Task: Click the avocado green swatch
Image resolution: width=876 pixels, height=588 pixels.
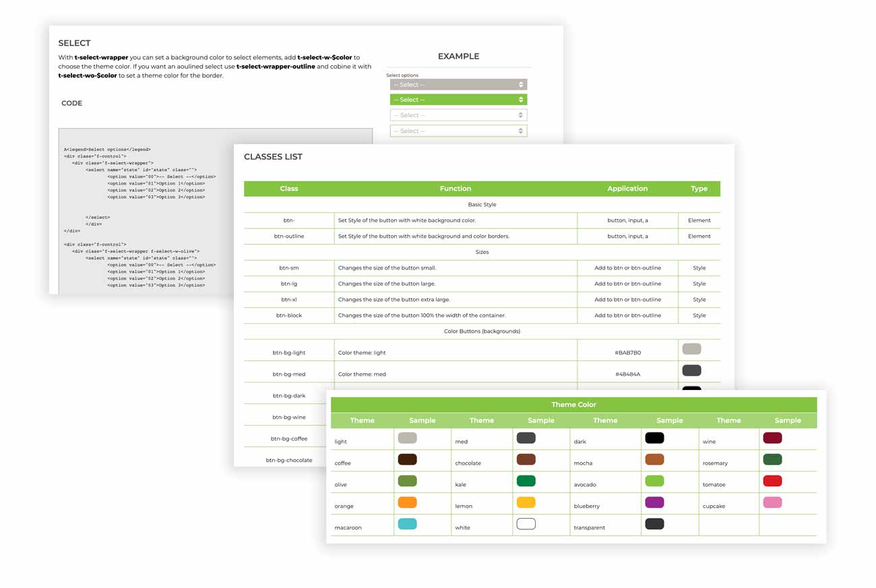Action: pos(654,481)
